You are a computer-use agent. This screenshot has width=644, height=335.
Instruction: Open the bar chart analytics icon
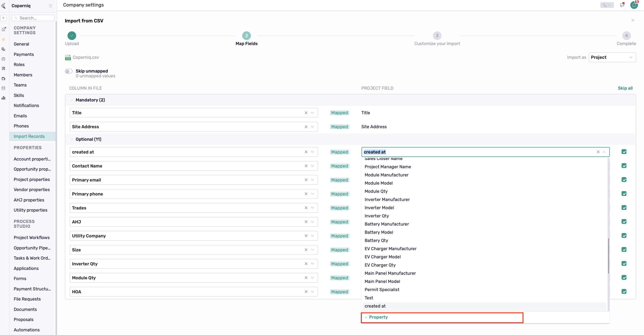4,98
